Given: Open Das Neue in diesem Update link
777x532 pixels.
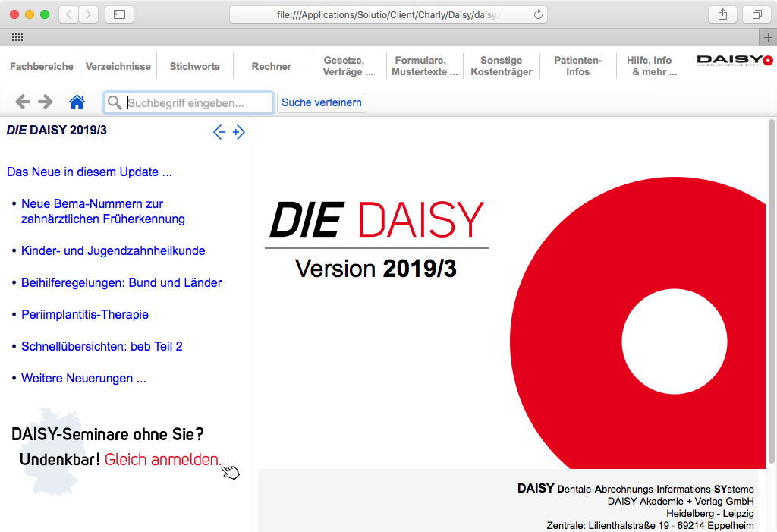Looking at the screenshot, I should click(x=90, y=172).
